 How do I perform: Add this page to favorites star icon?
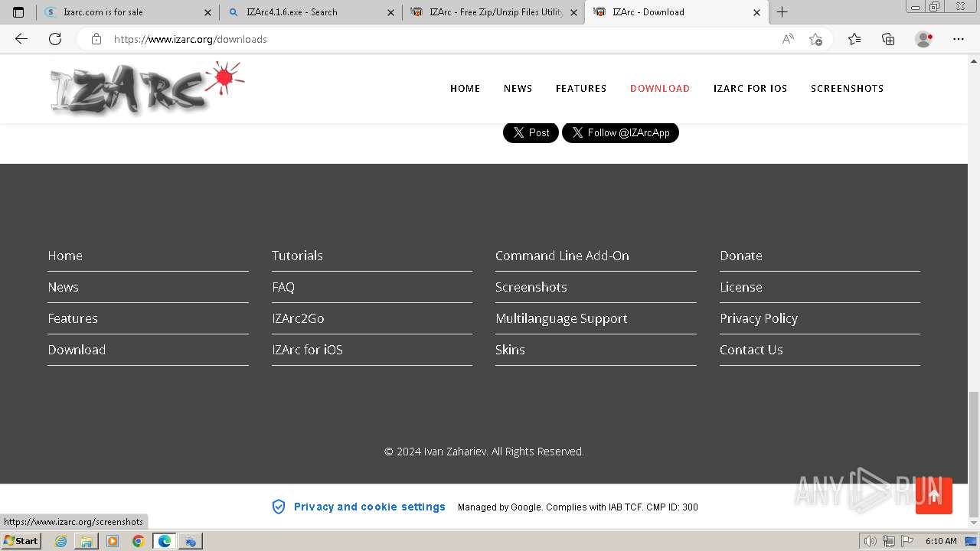tap(815, 39)
